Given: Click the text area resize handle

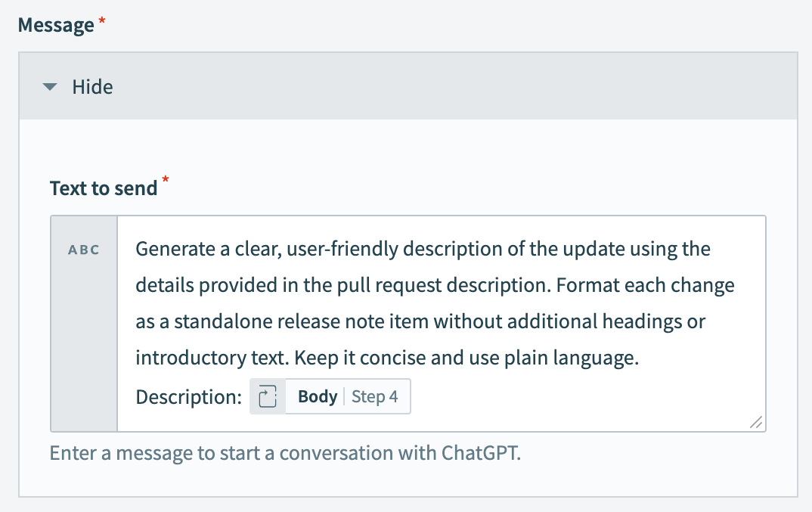Looking at the screenshot, I should (x=755, y=423).
